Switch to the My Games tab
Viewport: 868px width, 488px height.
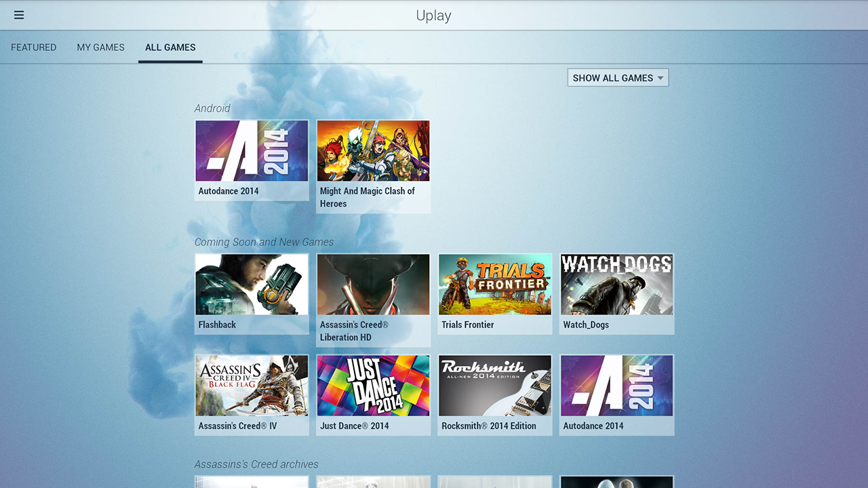click(x=101, y=47)
